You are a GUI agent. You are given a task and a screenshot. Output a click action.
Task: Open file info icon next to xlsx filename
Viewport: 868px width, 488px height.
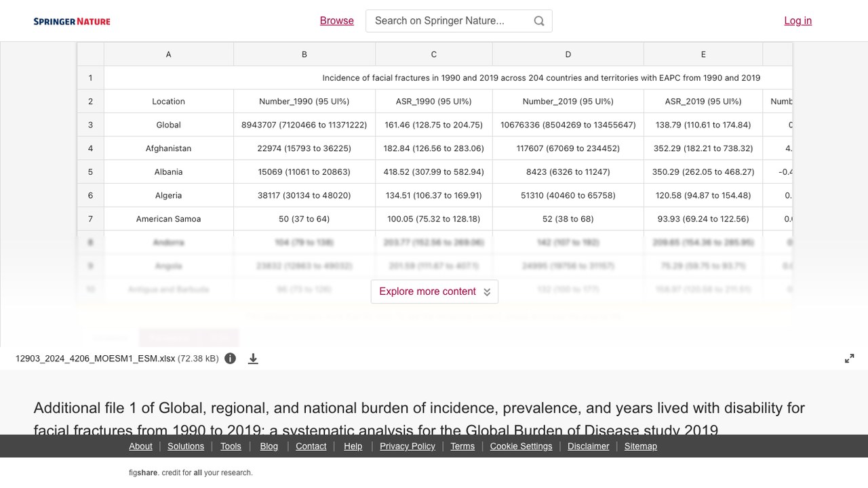[231, 359]
